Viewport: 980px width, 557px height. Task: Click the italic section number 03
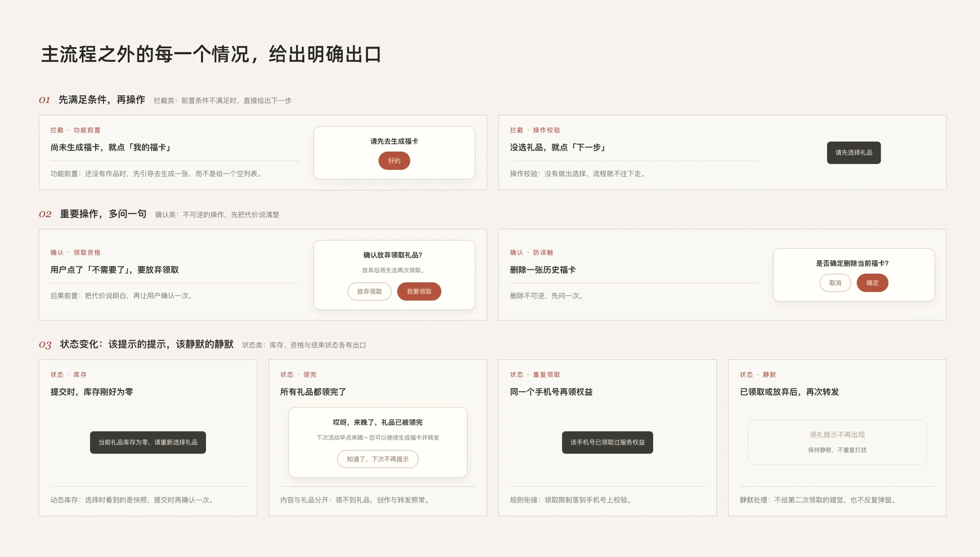coord(45,345)
